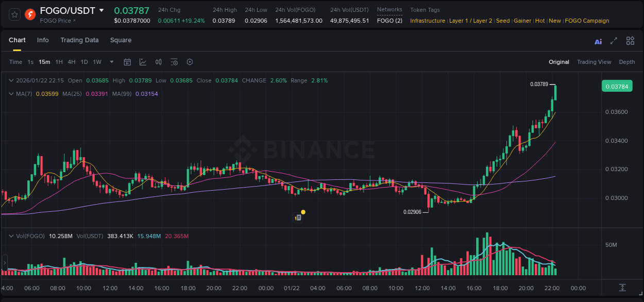Open more timeframe intervals dropdown arrow
This screenshot has width=644, height=302.
click(111, 62)
